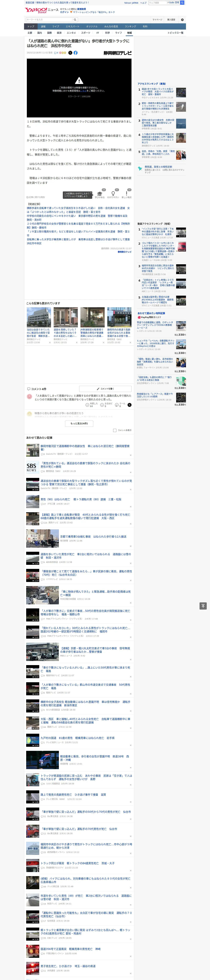Share article on Facebook icon
This screenshot has height=980, width=210.
75,53
